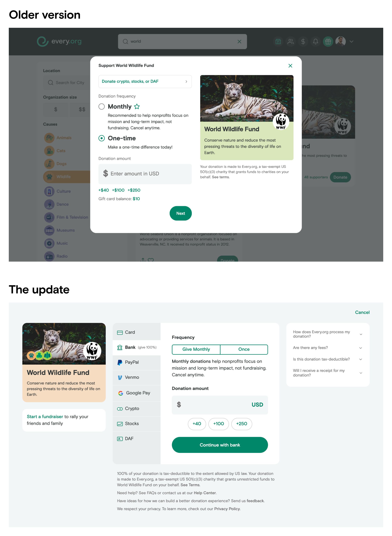Select the Venmo payment icon
The width and height of the screenshot is (392, 536).
[119, 377]
